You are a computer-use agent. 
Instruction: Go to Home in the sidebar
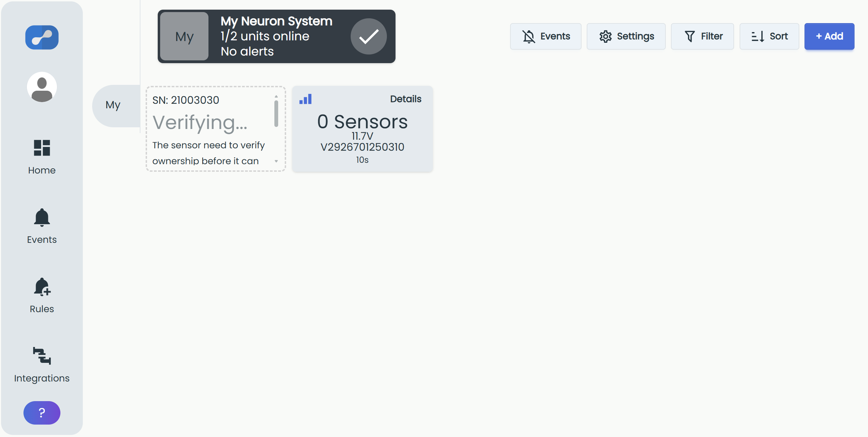point(42,157)
